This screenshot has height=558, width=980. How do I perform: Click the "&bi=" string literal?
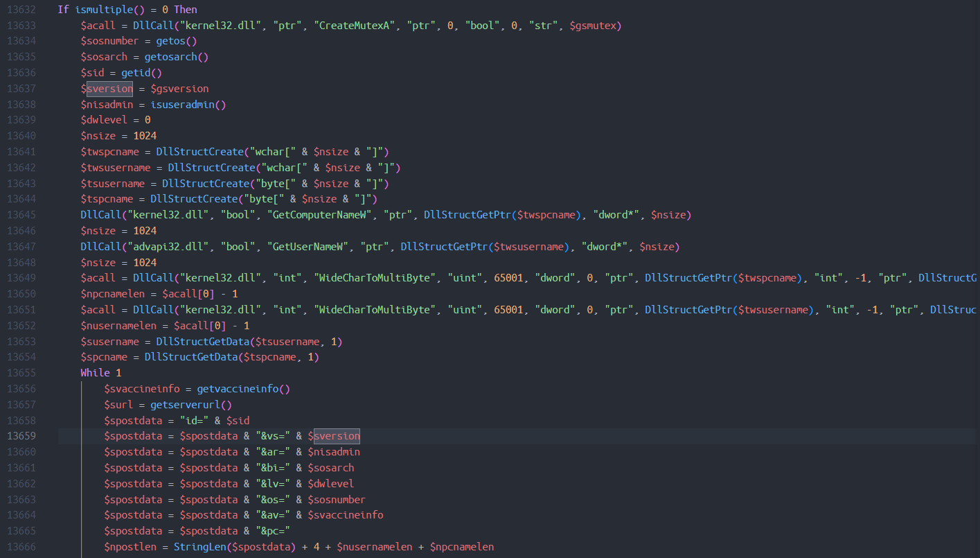(273, 468)
